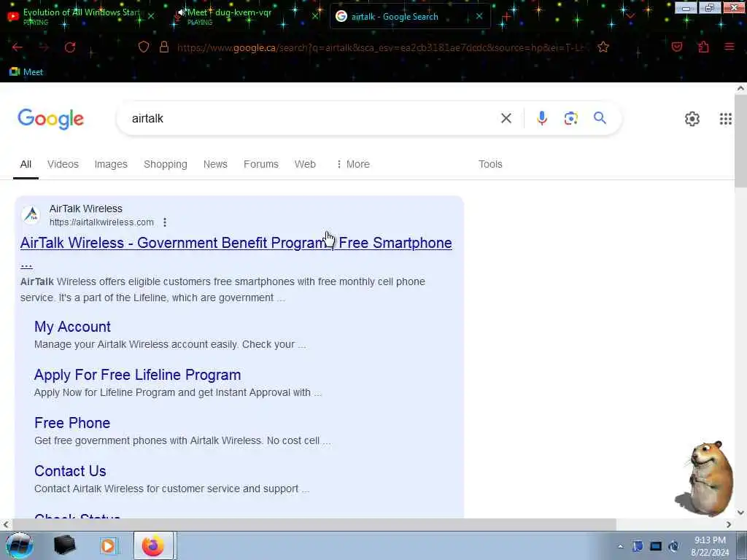Open the Firefox hamburger menu
Viewport: 747px width, 560px height.
[x=729, y=47]
